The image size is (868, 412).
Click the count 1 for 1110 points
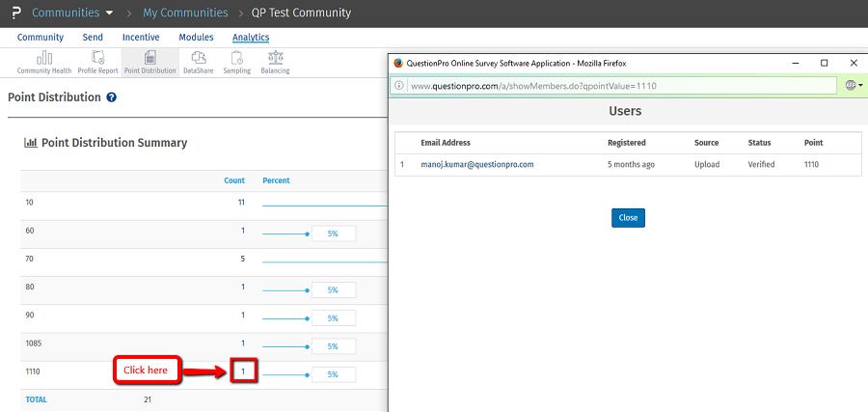pos(242,371)
